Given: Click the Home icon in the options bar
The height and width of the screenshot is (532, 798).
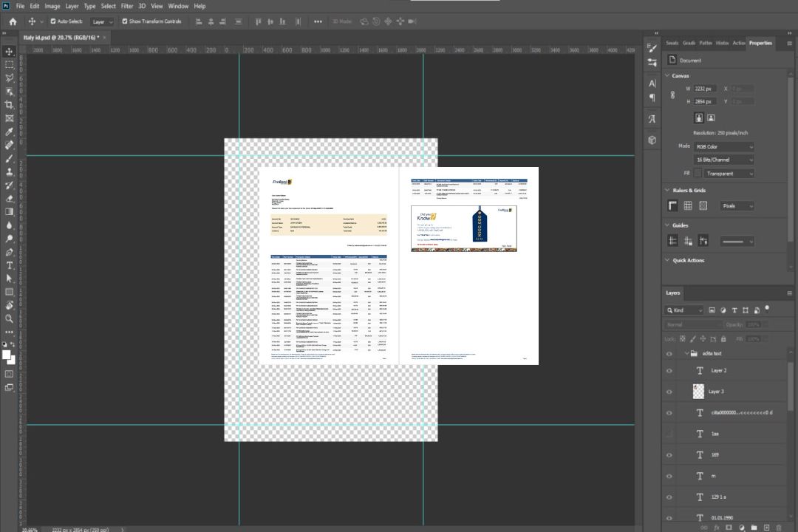Looking at the screenshot, I should pos(13,21).
